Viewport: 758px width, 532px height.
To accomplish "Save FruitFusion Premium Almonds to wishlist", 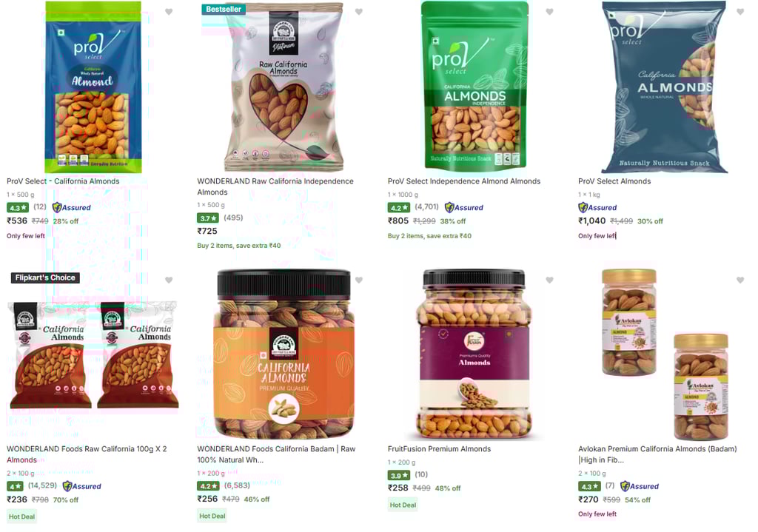I will (x=549, y=280).
